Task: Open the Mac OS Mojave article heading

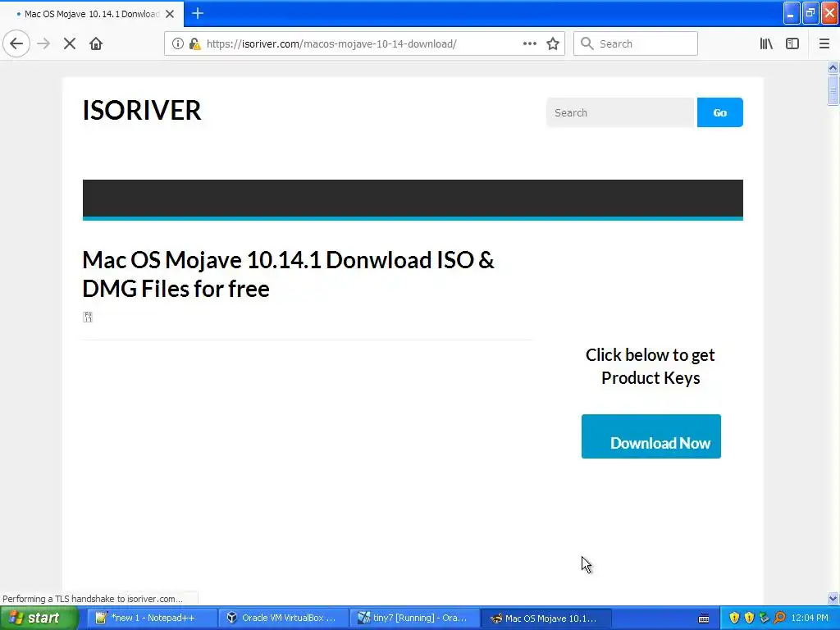Action: pos(288,274)
